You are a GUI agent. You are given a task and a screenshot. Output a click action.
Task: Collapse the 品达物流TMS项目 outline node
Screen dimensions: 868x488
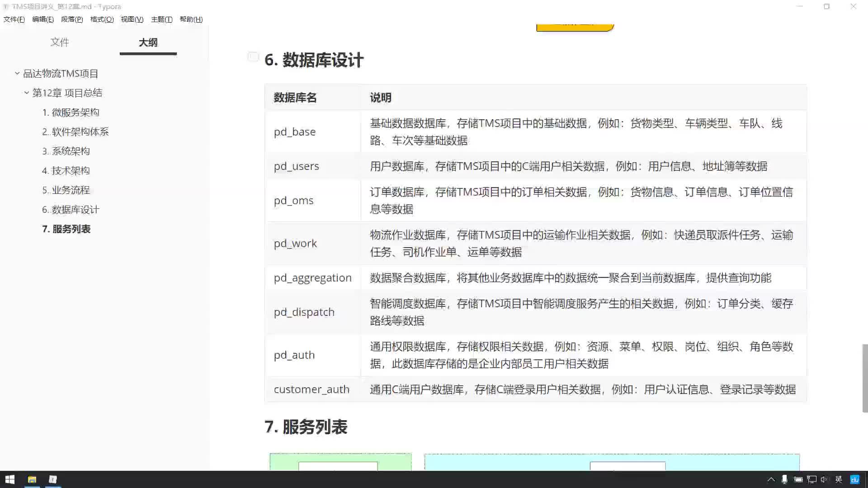17,73
